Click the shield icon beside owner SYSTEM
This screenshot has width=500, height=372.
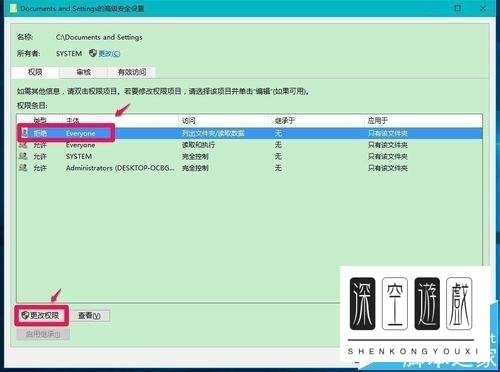[x=93, y=53]
